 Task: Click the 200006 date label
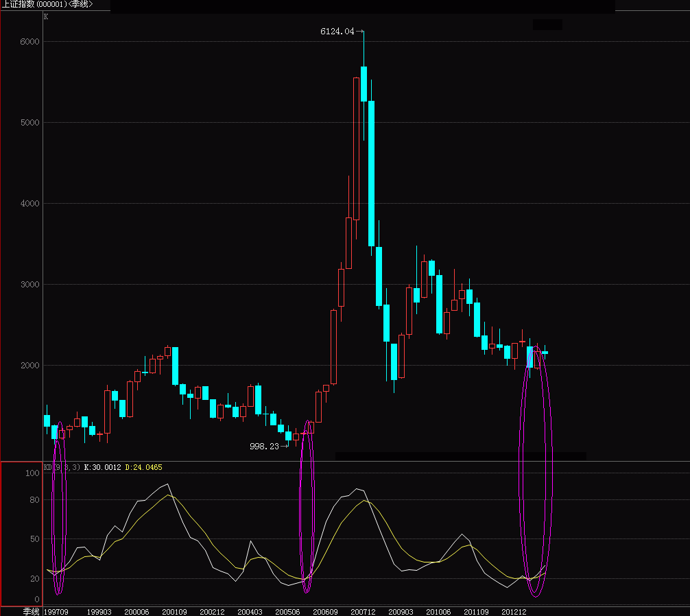coord(136,612)
